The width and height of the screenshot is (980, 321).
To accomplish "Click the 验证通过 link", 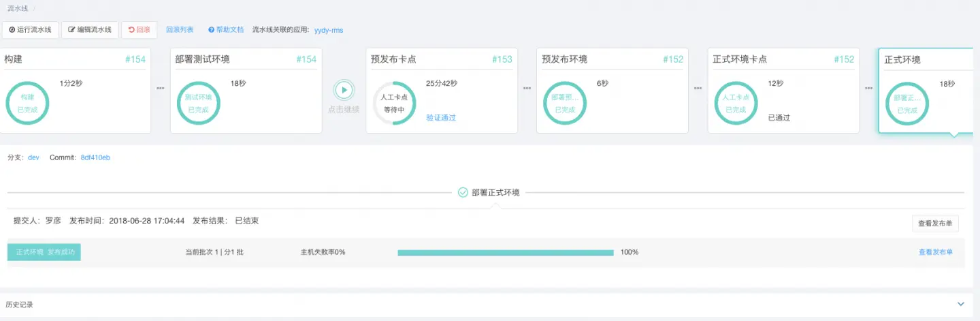I will coord(441,117).
